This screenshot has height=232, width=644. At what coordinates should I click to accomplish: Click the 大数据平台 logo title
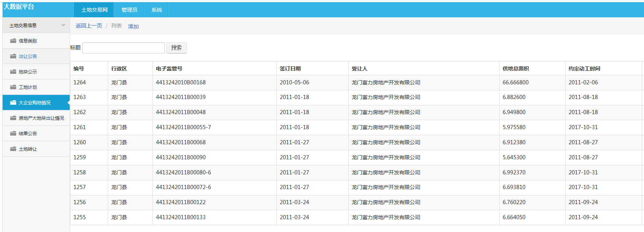(x=19, y=6)
